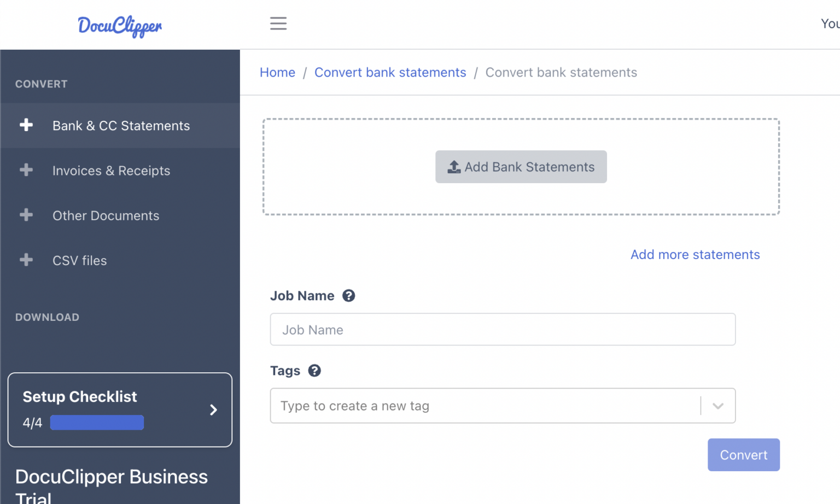
Task: Click inside the Job Name field
Action: click(x=502, y=329)
